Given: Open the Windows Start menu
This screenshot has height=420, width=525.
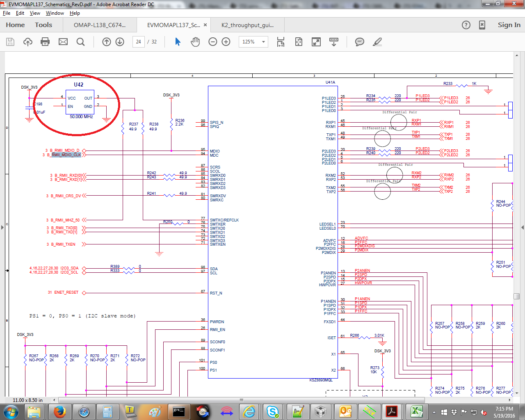Looking at the screenshot, I should point(11,411).
